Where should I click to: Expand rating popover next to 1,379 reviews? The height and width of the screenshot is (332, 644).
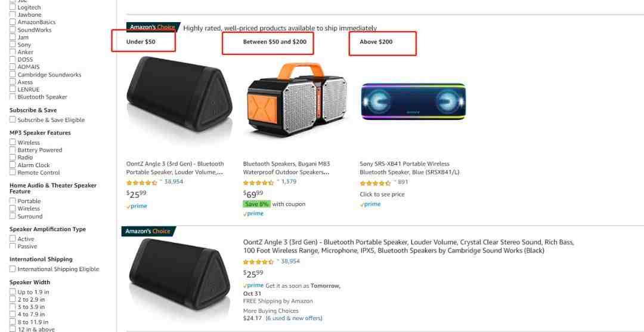(278, 180)
